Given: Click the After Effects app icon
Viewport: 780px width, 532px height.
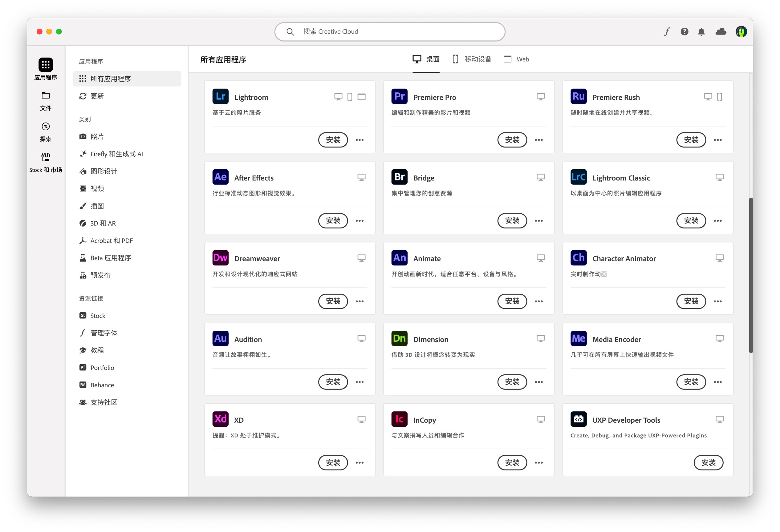Looking at the screenshot, I should (220, 177).
